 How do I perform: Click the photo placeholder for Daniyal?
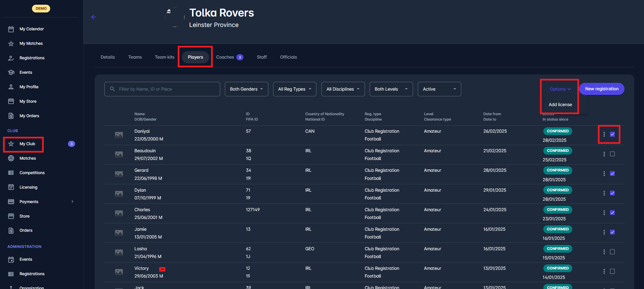point(119,135)
